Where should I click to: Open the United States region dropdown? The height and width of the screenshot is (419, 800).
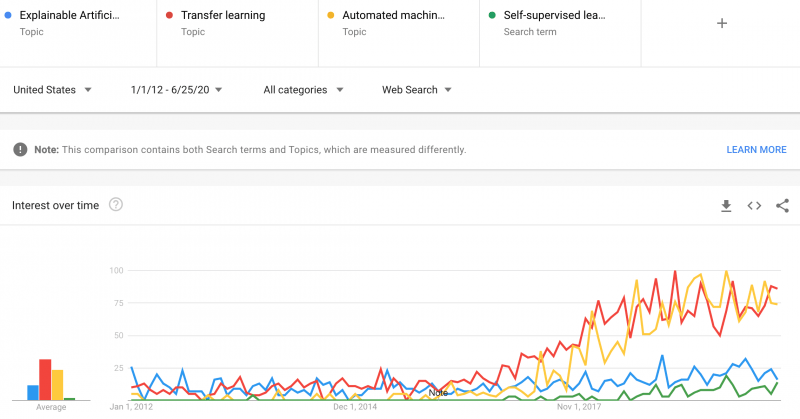coord(52,90)
